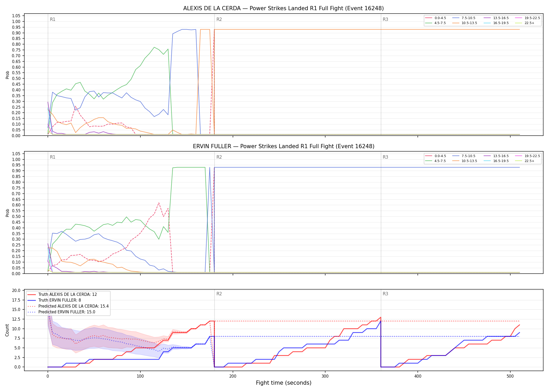The width and height of the screenshot is (549, 392).
Task: Select '16.5-19.5' in the top chart legend
Action: pos(496,23)
